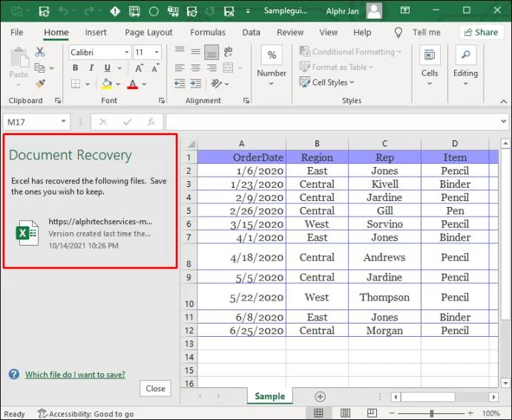Add a new sheet with the plus icon

coord(320,396)
